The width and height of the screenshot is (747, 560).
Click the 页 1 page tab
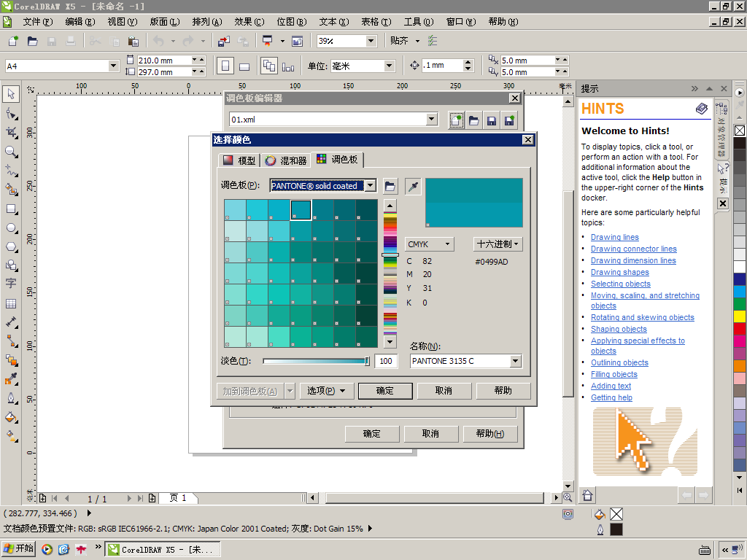(x=178, y=498)
